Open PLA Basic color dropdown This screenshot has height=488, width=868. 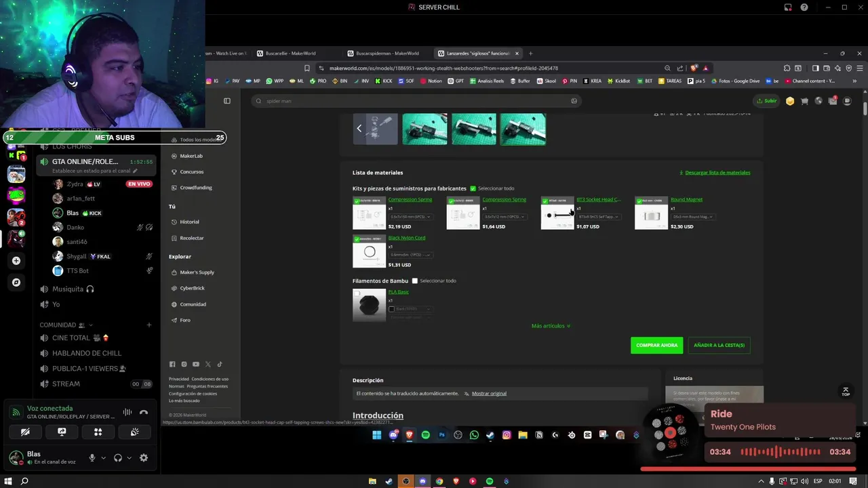pyautogui.click(x=410, y=309)
